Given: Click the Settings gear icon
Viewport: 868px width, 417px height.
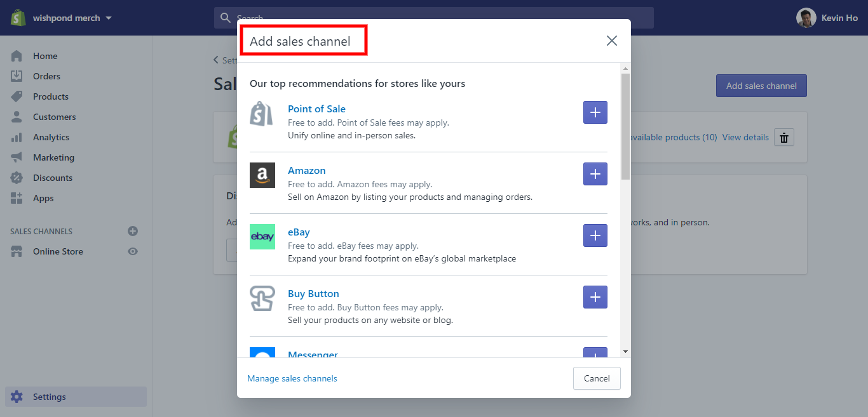Looking at the screenshot, I should tap(17, 397).
